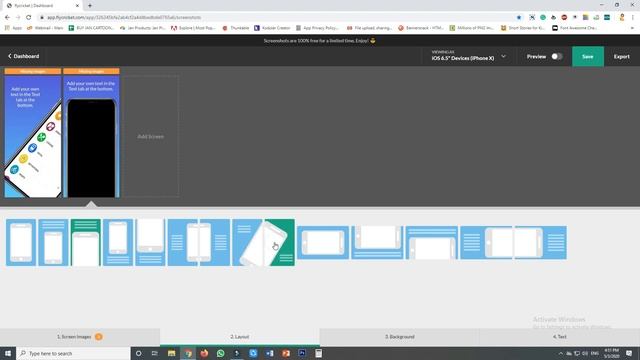
Task: Select two-screen landscape layout with side text
Action: tap(513, 242)
